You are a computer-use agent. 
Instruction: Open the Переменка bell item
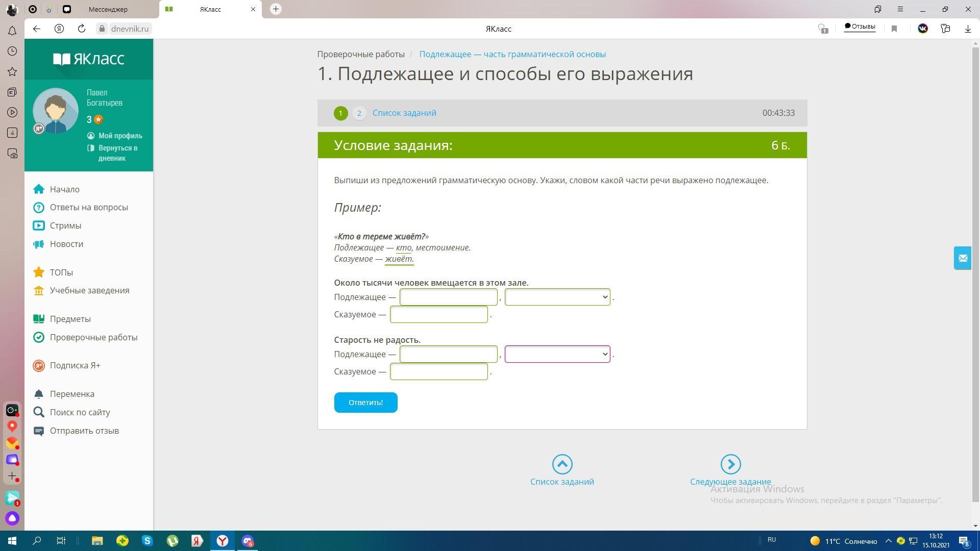click(71, 394)
